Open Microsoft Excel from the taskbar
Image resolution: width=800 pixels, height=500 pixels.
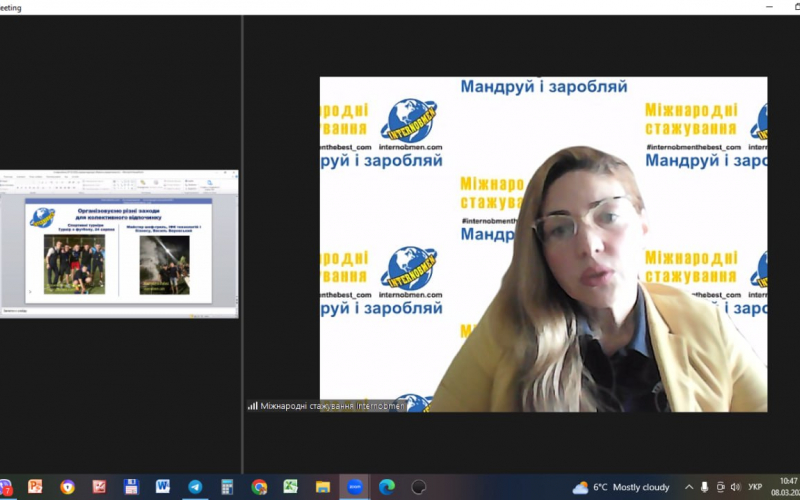[x=291, y=487]
